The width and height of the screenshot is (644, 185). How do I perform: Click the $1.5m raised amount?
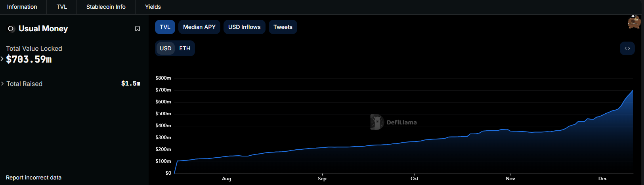point(131,84)
